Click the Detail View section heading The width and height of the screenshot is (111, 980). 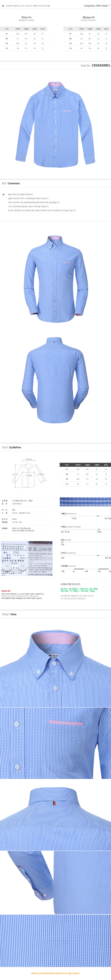coord(9,614)
